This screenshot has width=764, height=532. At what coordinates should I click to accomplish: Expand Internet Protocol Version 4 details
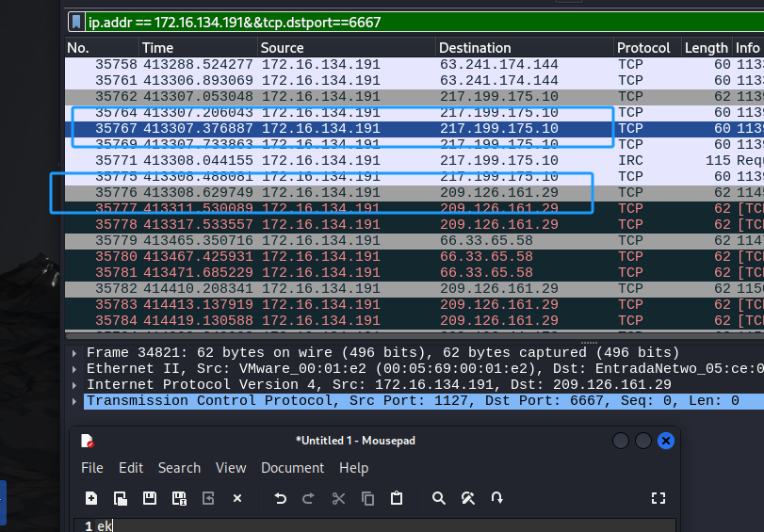[x=74, y=385]
